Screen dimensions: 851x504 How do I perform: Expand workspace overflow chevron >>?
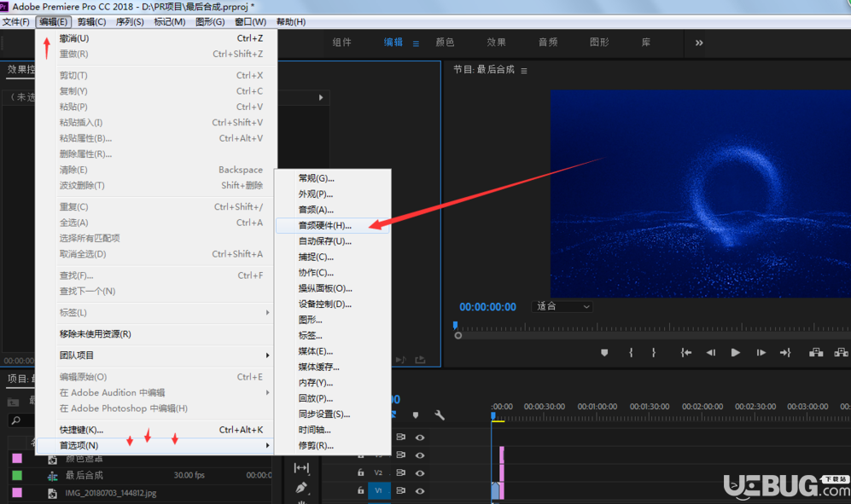point(699,43)
